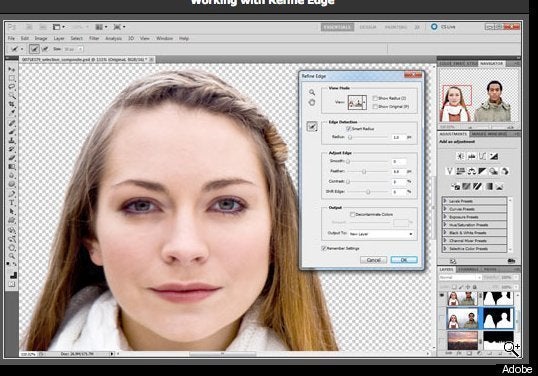Add a Hue/Saturation adjustment
Screen dimensions: 538x376
460,171
